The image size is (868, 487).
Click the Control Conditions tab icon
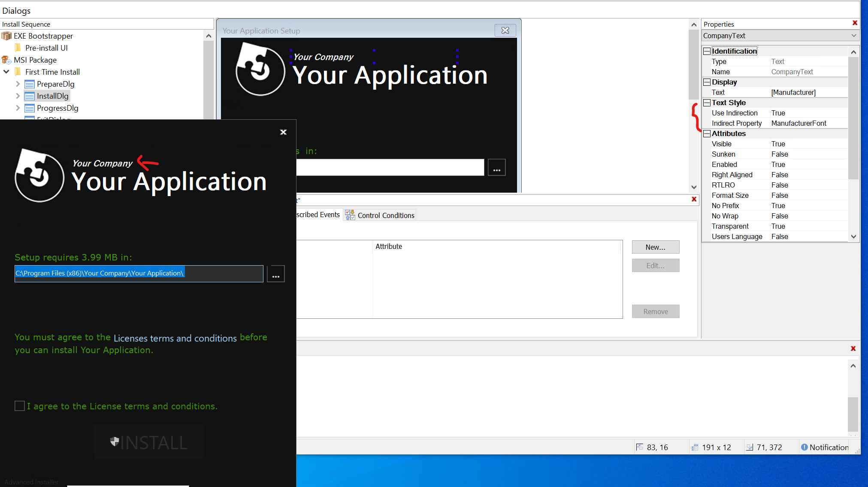coord(350,215)
